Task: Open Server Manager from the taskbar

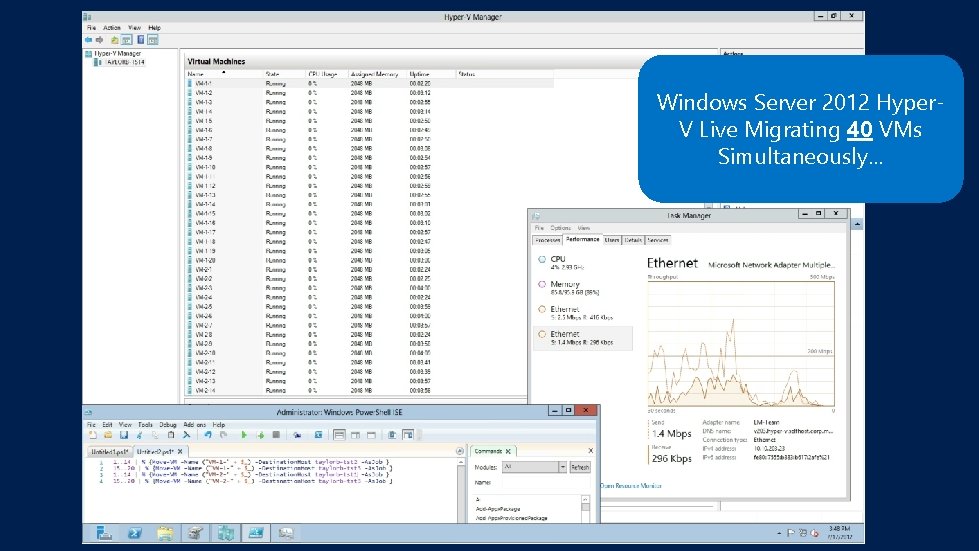Action: pyautogui.click(x=104, y=533)
